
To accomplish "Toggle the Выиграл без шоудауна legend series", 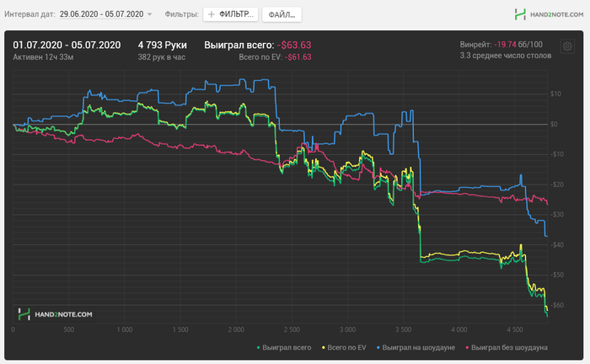I will coord(507,347).
